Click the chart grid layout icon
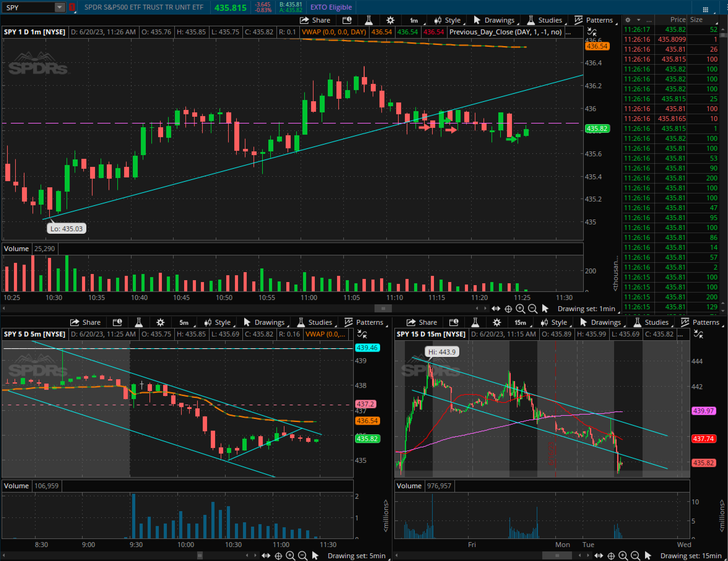The height and width of the screenshot is (561, 728). 705,9
